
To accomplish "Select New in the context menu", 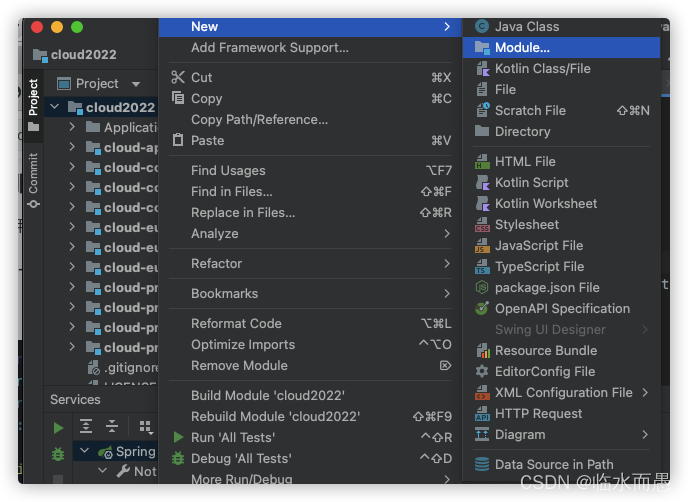I will 310,27.
